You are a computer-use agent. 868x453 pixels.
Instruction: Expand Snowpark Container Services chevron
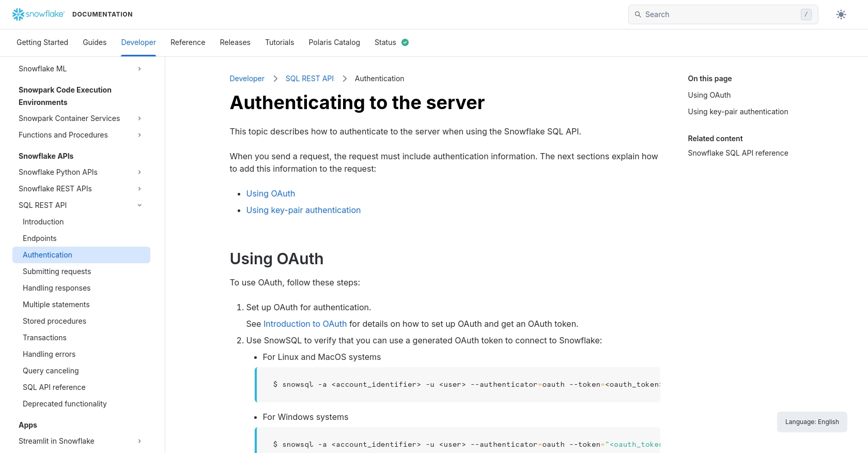click(x=139, y=118)
